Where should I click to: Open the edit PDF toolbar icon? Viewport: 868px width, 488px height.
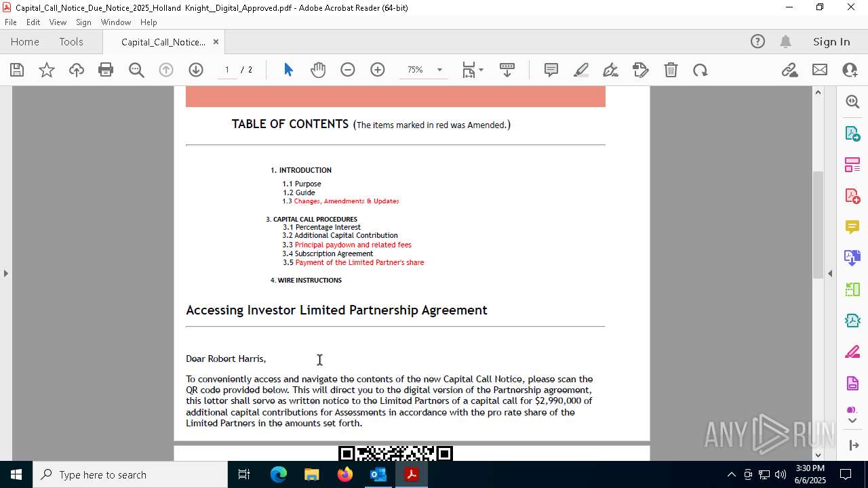[x=640, y=70]
